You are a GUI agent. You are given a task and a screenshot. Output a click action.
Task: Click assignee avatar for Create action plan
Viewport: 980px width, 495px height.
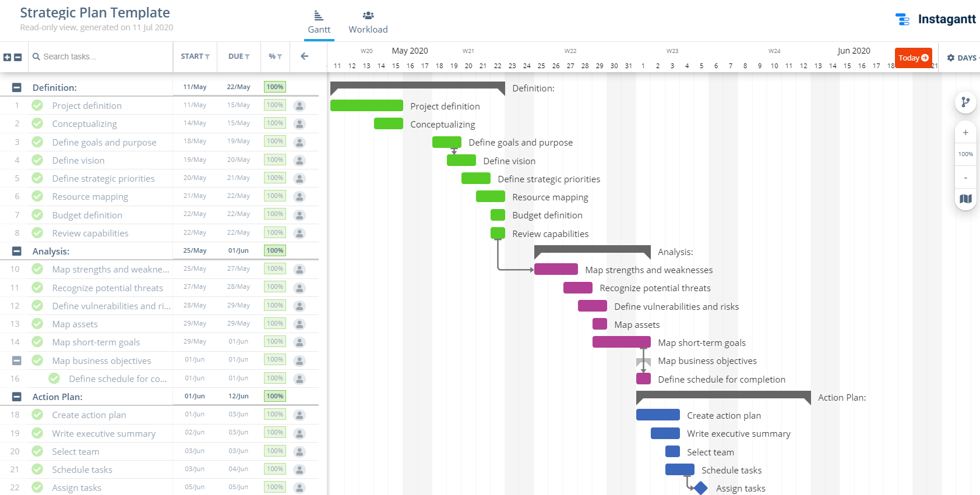(299, 415)
